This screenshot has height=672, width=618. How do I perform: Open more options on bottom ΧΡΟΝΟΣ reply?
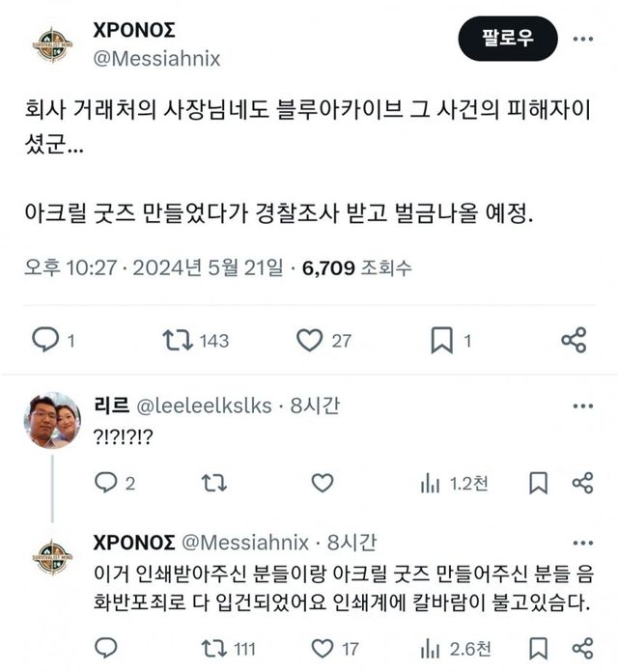coord(583,543)
